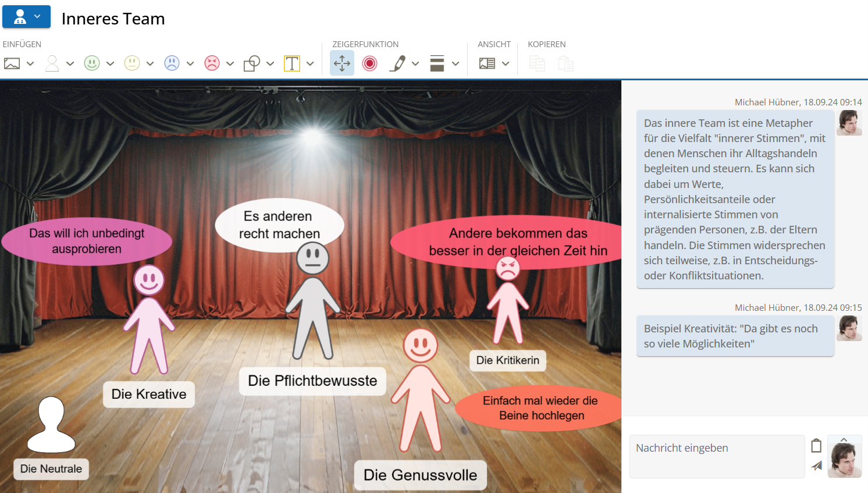Toggle the pen drawing tool
This screenshot has width=868, height=493.
tap(398, 63)
